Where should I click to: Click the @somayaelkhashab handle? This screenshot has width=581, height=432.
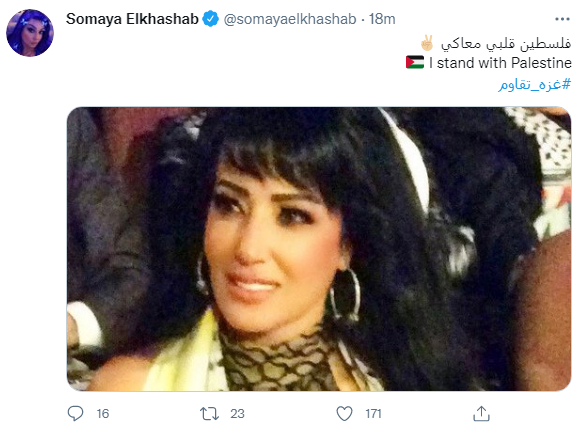(x=290, y=19)
